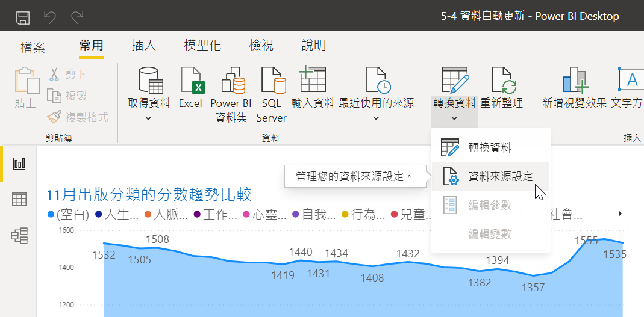644x317 pixels.
Task: Open the 模型化 ribbon tab
Action: tap(202, 45)
